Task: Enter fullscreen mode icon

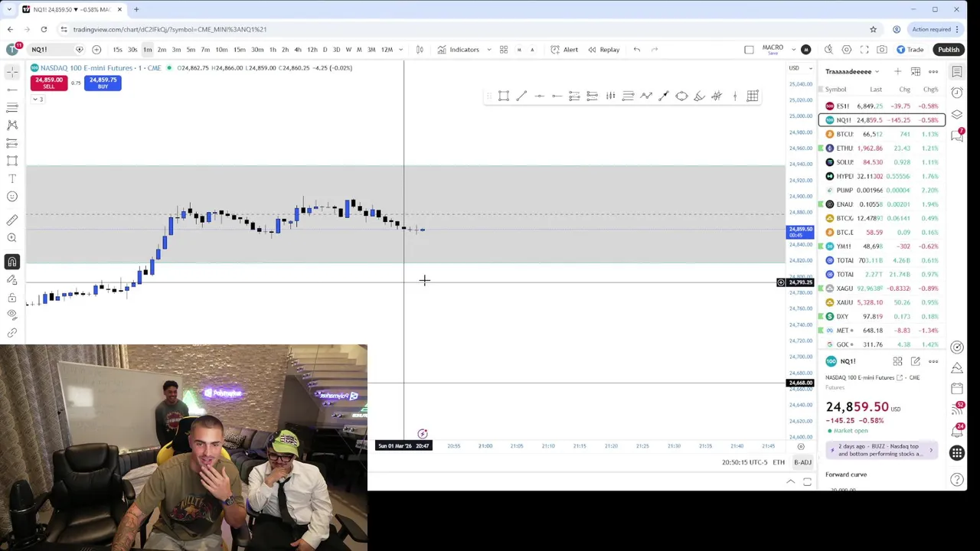Action: [x=864, y=50]
